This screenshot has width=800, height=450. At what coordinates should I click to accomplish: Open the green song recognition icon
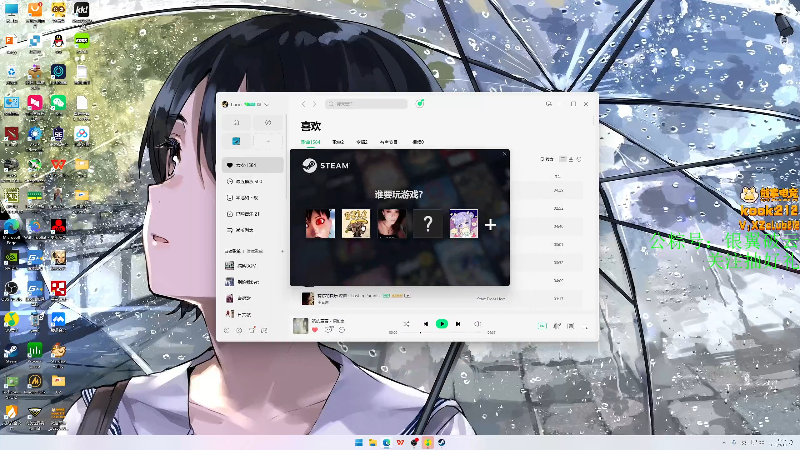(x=419, y=104)
